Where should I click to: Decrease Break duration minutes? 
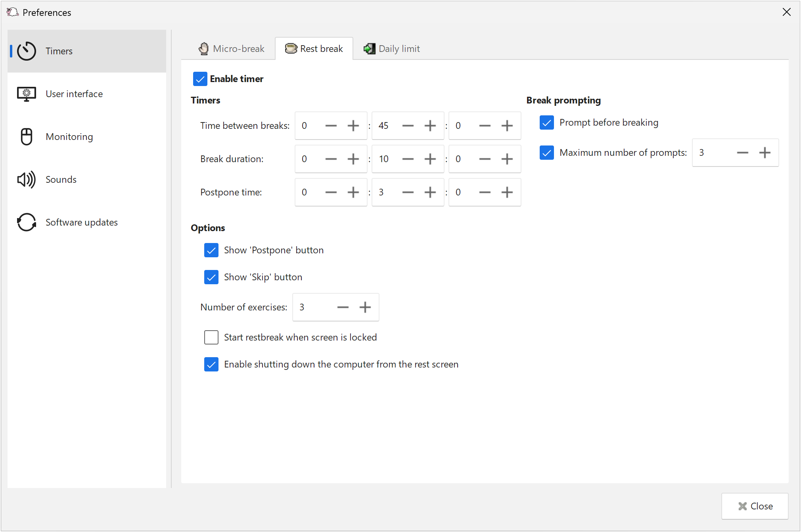[x=408, y=159]
